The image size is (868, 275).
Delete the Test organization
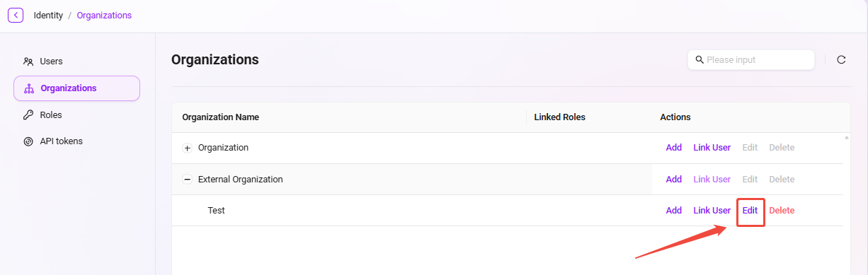coord(782,211)
